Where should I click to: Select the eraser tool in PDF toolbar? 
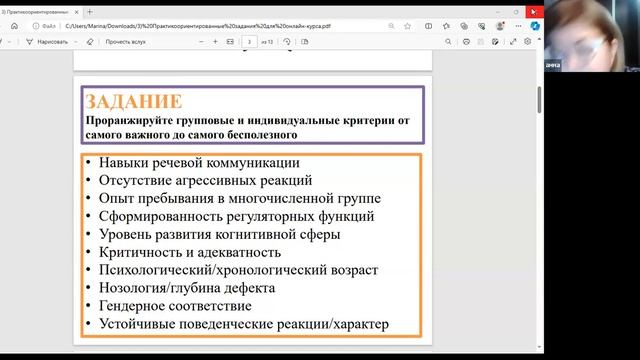click(x=90, y=42)
